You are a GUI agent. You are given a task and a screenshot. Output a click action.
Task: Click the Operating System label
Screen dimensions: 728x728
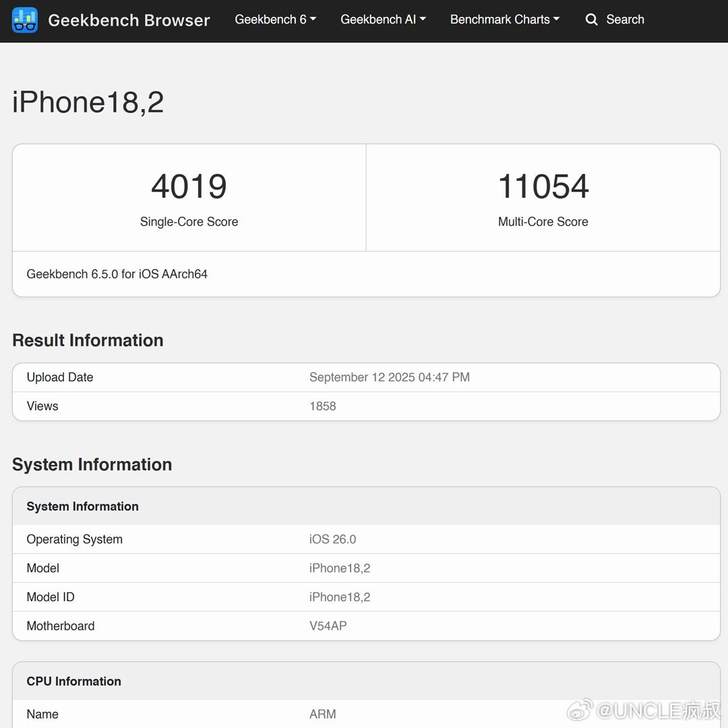click(x=74, y=539)
